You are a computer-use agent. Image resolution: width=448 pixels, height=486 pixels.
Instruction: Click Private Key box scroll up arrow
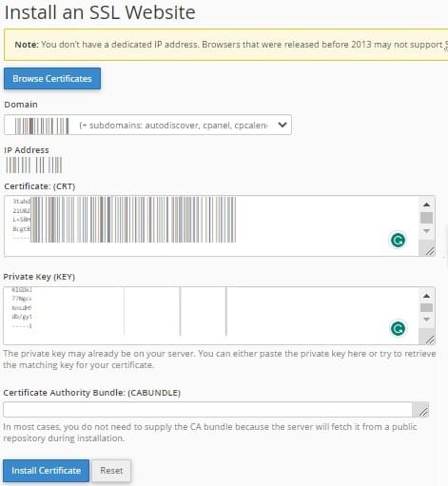coord(426,296)
